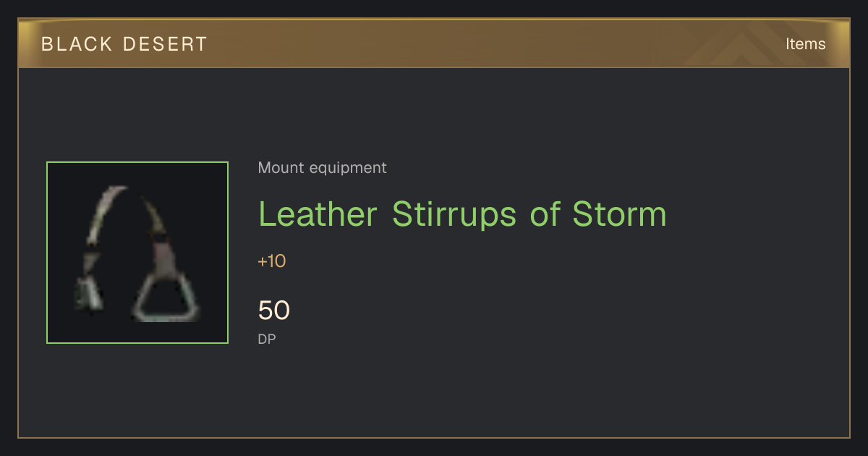Click the word BLACK in the header
This screenshot has width=868, height=456.
pyautogui.click(x=77, y=44)
